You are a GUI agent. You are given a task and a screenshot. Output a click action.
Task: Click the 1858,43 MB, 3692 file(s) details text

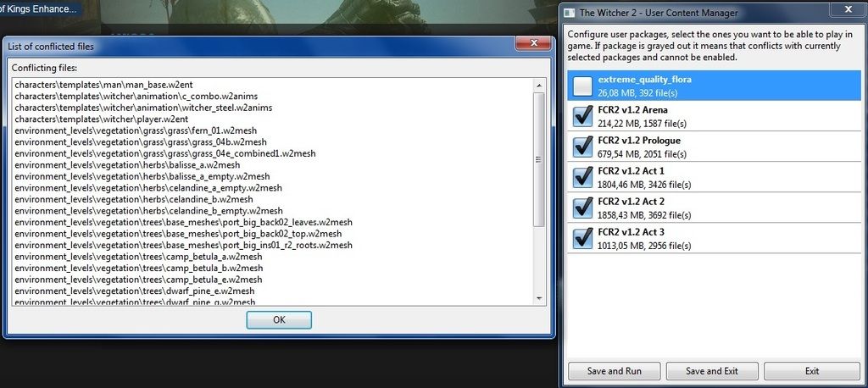click(x=644, y=215)
